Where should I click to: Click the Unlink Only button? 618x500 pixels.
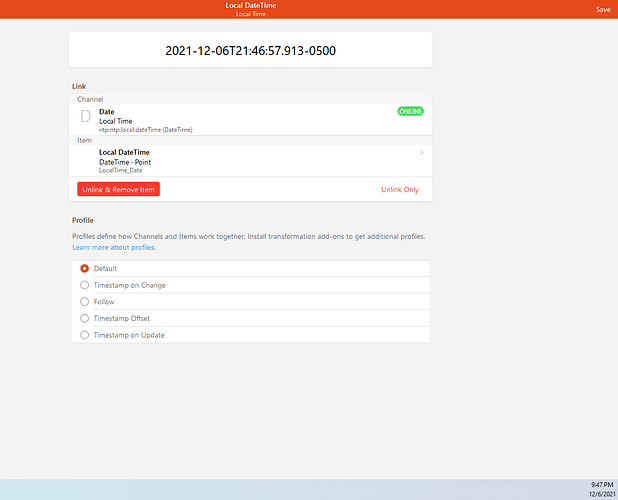(x=400, y=190)
